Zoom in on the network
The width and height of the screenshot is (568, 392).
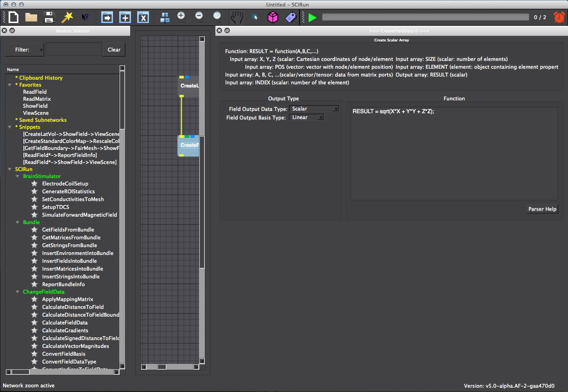182,16
